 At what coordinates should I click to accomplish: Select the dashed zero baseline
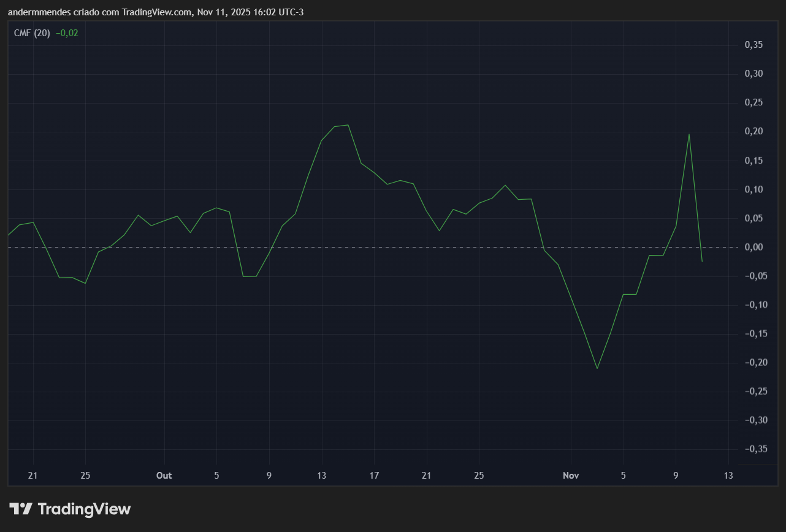click(x=368, y=247)
